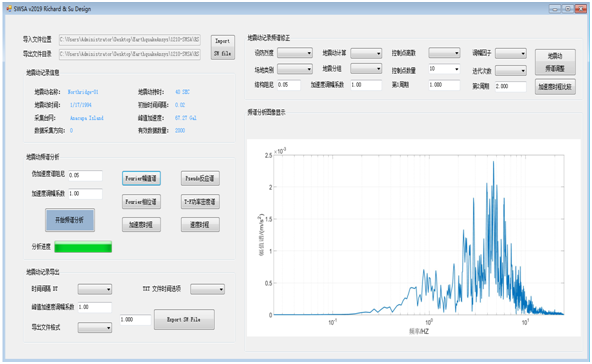Show the Fourier幅值谱 plot
The width and height of the screenshot is (592, 364).
141,178
